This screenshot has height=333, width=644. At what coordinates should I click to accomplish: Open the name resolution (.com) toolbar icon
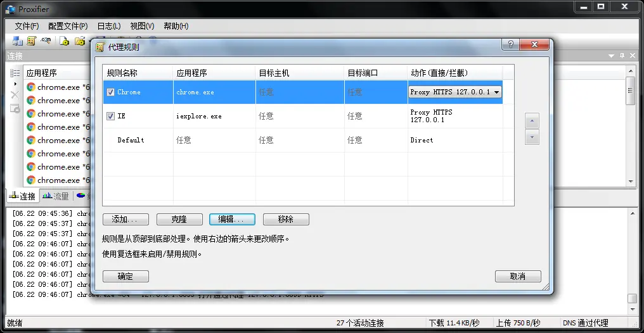click(46, 41)
